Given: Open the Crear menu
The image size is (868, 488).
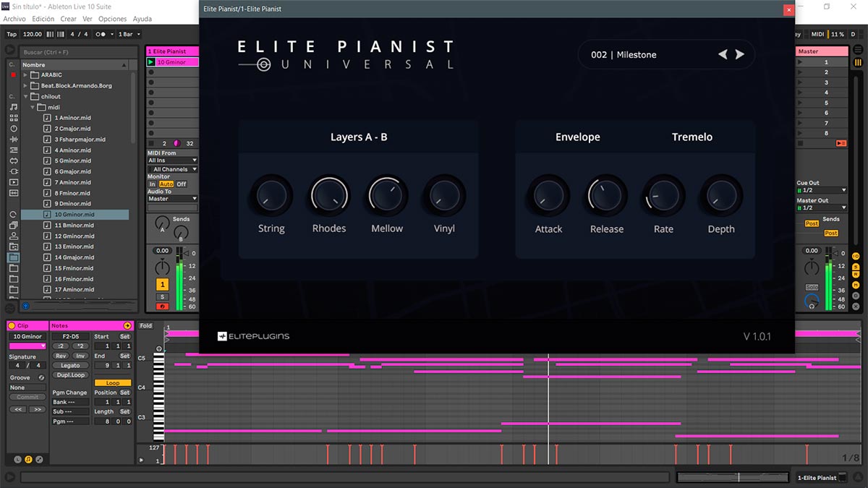Looking at the screenshot, I should [68, 19].
